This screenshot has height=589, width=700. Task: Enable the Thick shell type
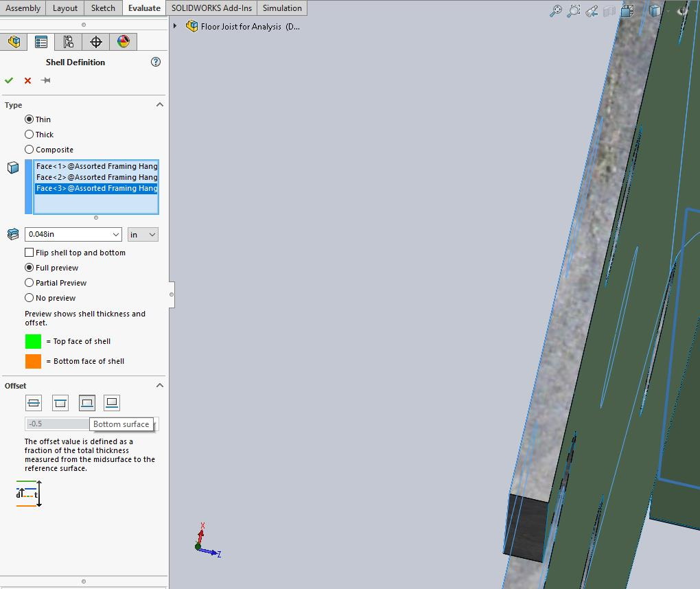coord(30,134)
